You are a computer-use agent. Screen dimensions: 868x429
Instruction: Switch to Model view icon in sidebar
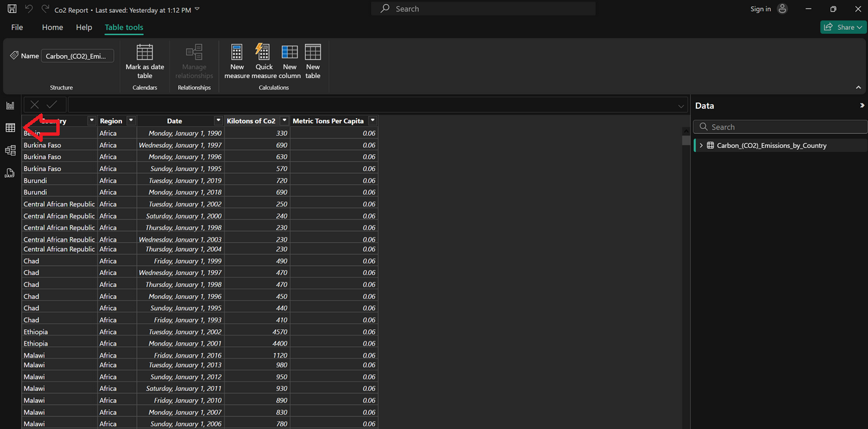click(x=10, y=150)
